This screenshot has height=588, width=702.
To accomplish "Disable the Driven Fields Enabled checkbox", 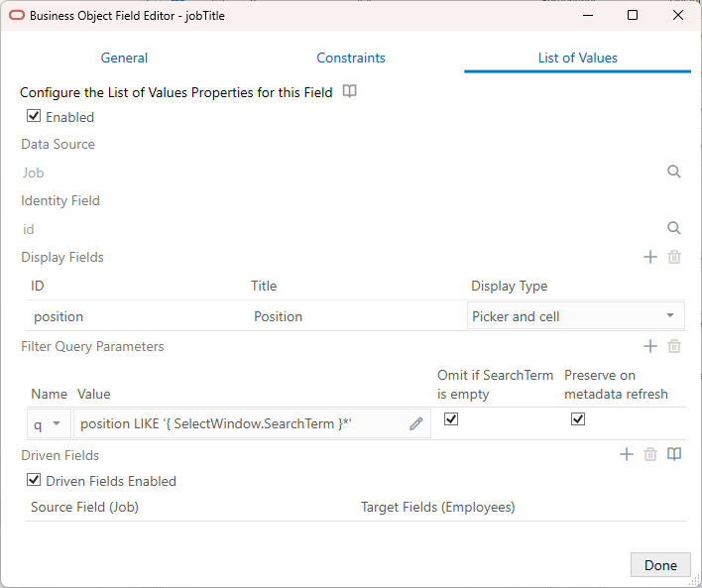I will click(x=34, y=480).
